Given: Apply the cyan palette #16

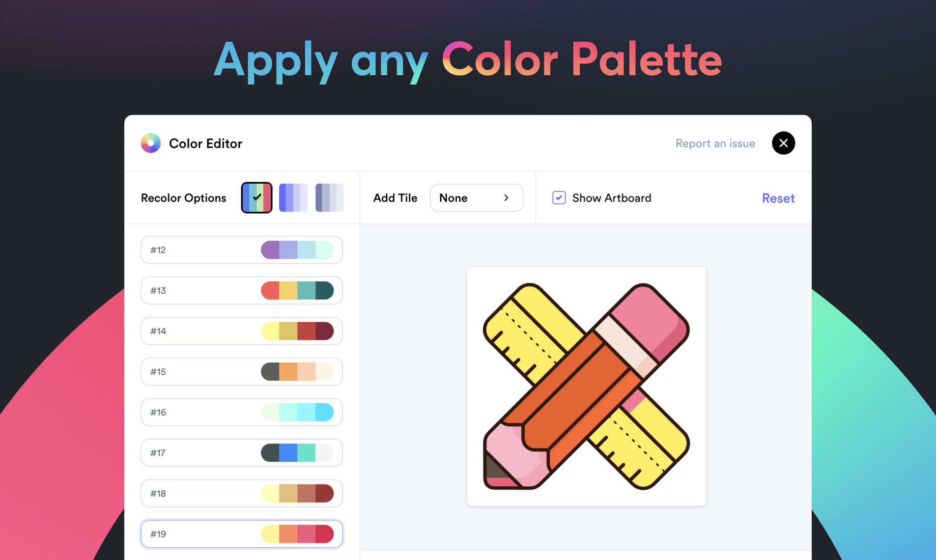Looking at the screenshot, I should point(241,412).
